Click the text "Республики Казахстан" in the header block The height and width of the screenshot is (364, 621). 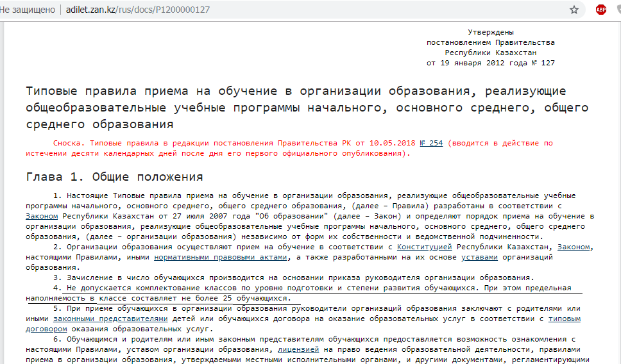pos(490,53)
